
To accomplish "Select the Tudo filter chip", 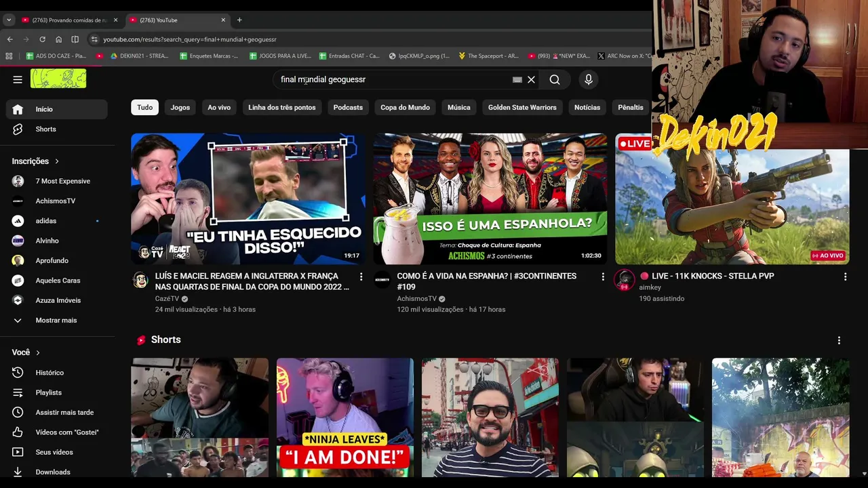I will 145,107.
